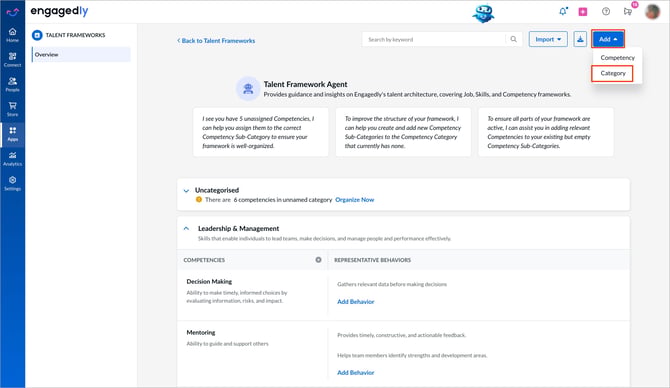Expand the Uncategorised section chevron

click(x=186, y=191)
